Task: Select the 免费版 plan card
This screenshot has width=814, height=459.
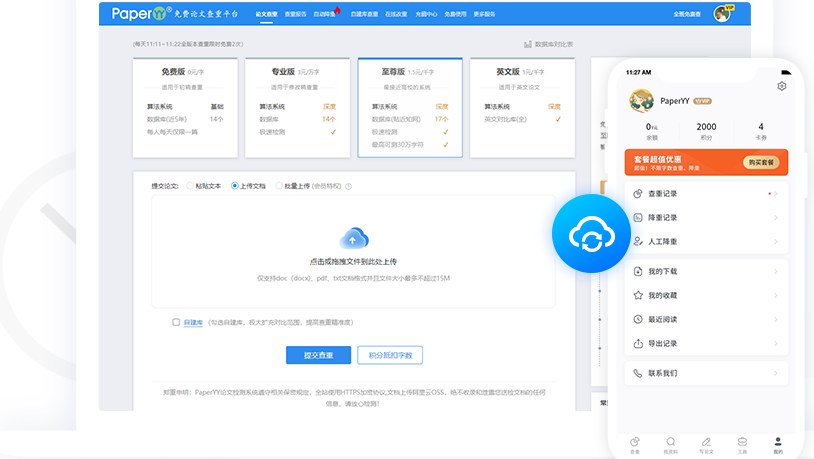Action: tap(185, 107)
